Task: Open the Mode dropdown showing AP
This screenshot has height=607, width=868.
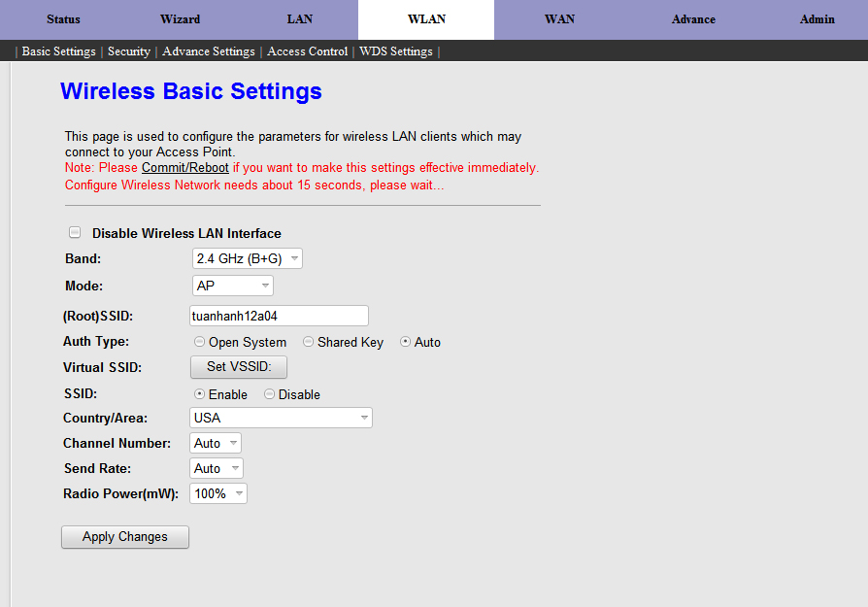Action: point(232,286)
